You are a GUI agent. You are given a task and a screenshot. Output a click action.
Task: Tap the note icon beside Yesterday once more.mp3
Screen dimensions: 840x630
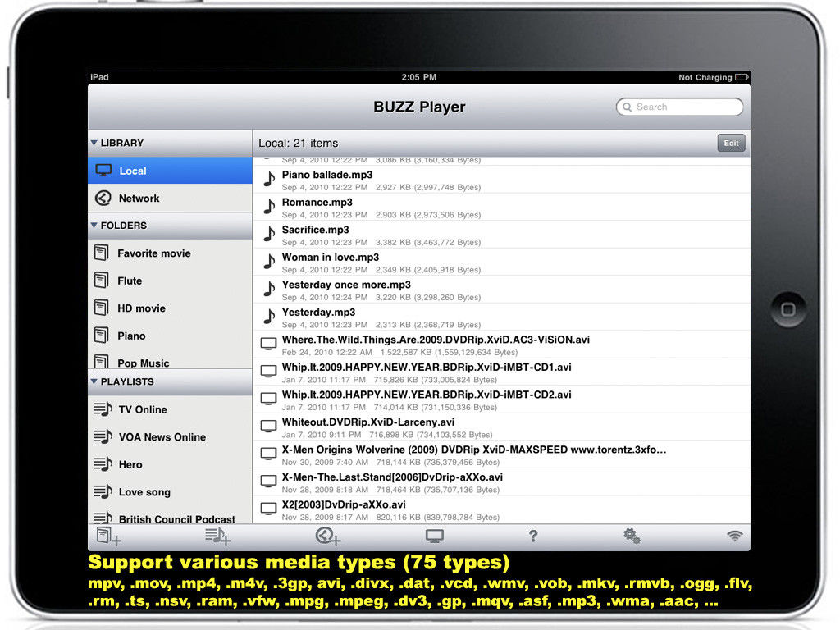click(x=269, y=290)
